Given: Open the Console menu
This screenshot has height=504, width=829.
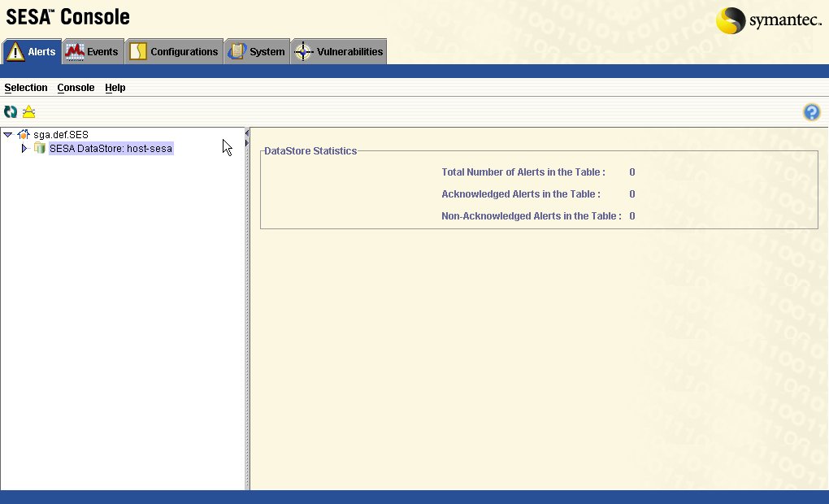Looking at the screenshot, I should [x=76, y=88].
